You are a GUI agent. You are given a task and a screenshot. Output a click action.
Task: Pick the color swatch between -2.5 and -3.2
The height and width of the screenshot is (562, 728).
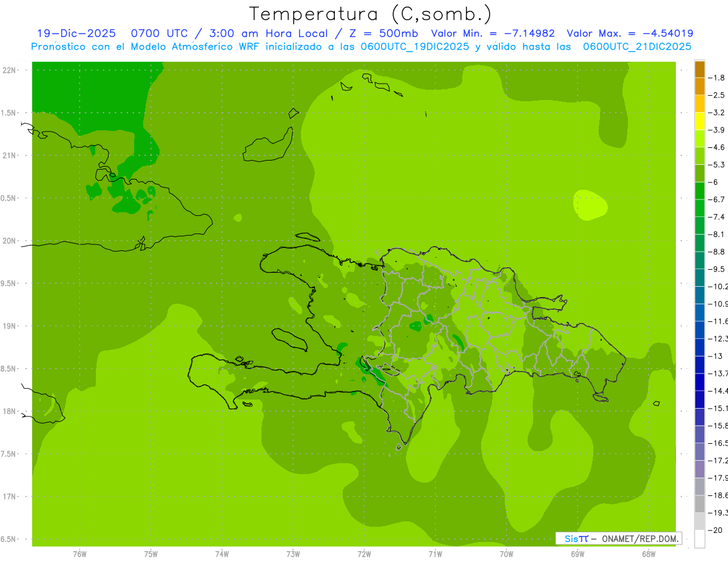point(699,104)
